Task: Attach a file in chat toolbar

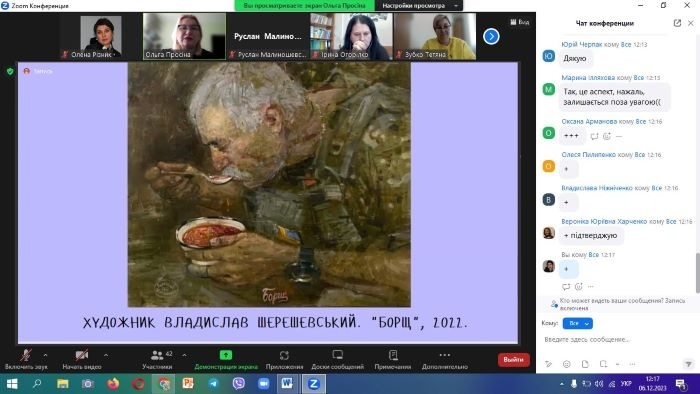Action: pyautogui.click(x=585, y=365)
